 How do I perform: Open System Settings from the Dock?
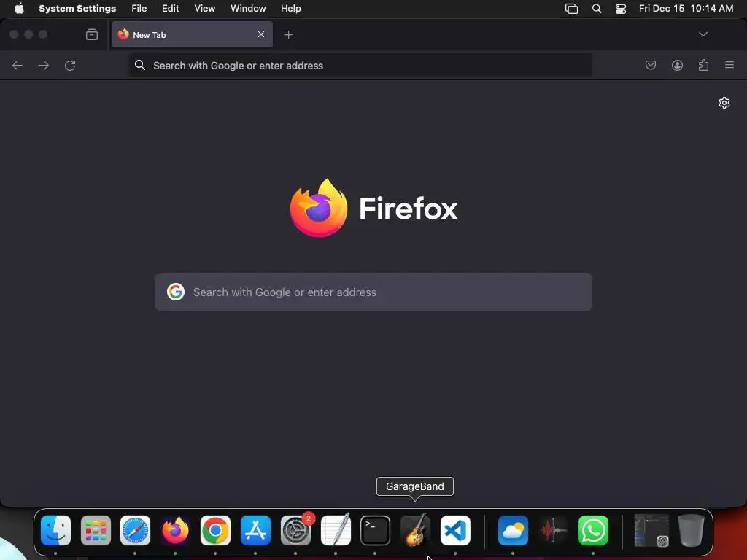(x=295, y=531)
